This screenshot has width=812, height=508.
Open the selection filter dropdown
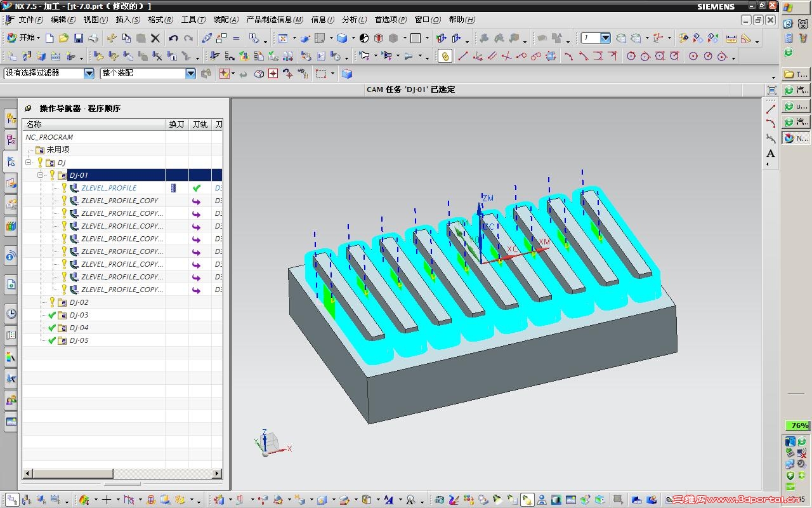tap(89, 74)
